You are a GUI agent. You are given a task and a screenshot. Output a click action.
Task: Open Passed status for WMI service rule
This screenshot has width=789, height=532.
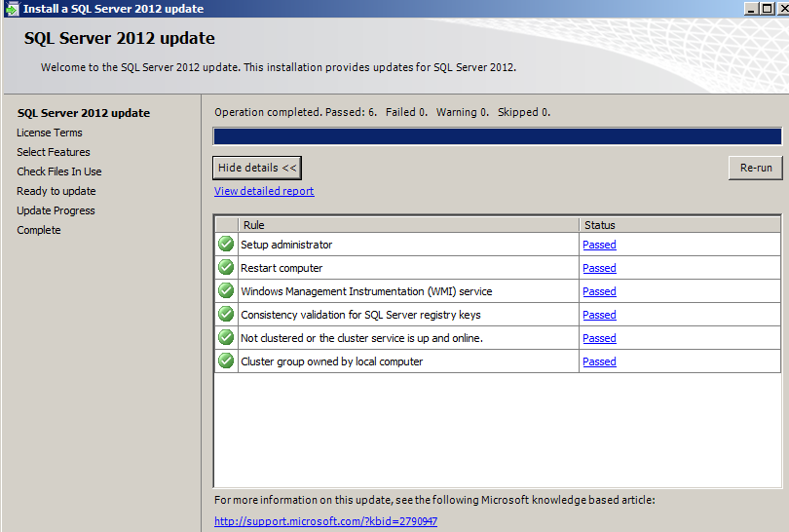click(x=599, y=291)
